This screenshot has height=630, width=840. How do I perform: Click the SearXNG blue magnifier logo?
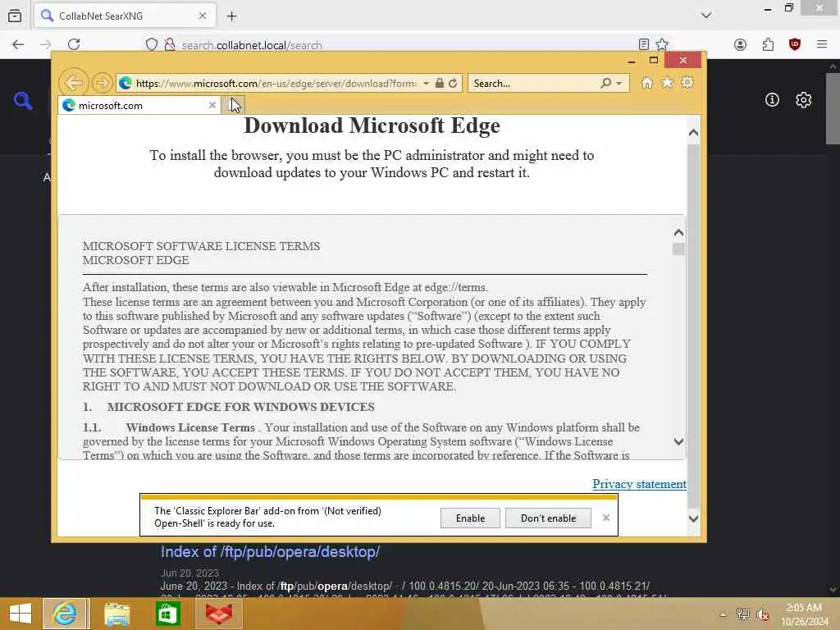(23, 100)
